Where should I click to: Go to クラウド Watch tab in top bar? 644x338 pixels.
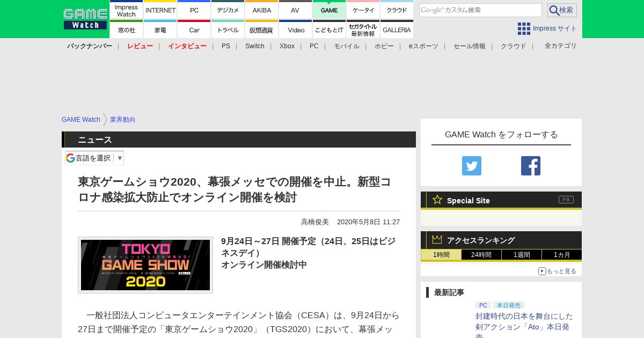397,10
